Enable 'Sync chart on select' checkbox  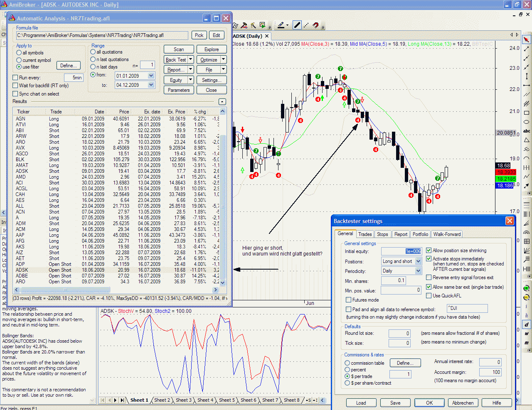[x=15, y=94]
